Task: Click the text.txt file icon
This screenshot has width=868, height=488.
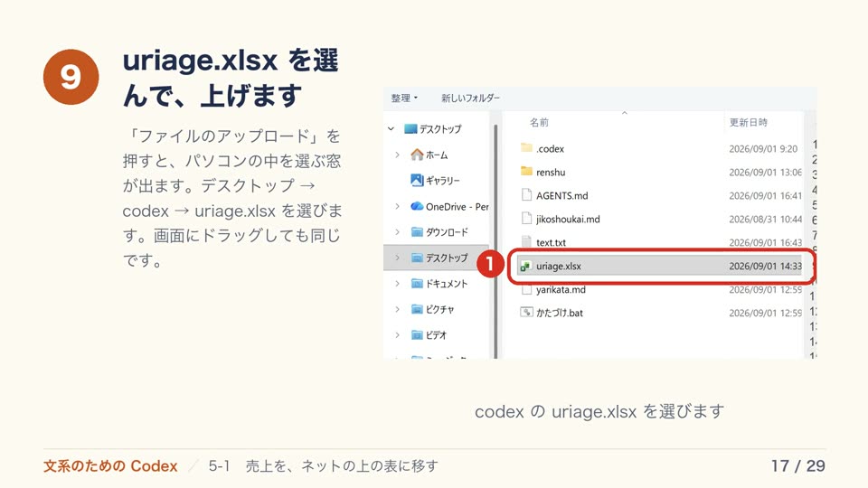Action: (x=526, y=241)
